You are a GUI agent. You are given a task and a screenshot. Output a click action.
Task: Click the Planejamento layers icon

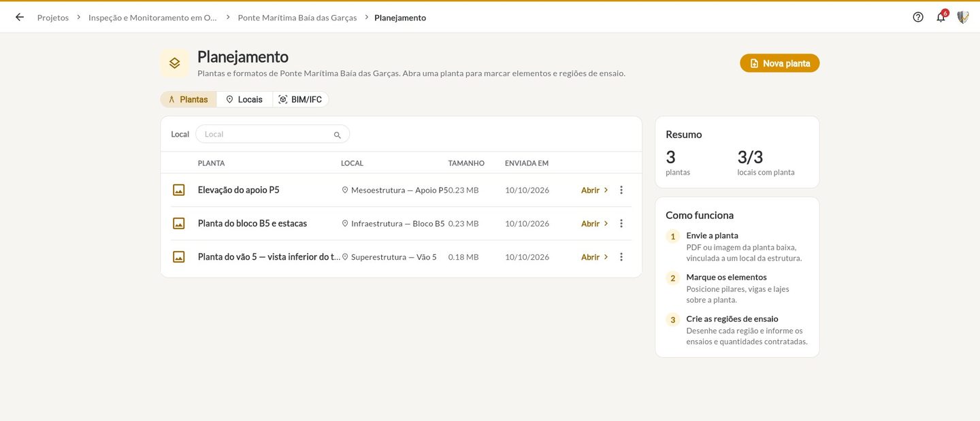click(175, 63)
